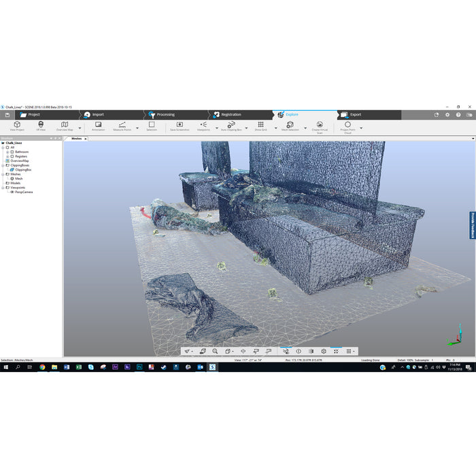Open Google Chrome from taskbar
Viewport: 476px width, 476px height.
coord(42,367)
